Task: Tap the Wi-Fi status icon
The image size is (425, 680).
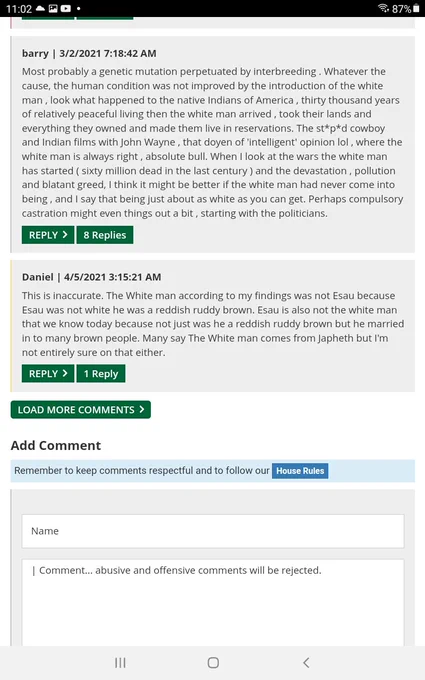Action: (383, 8)
